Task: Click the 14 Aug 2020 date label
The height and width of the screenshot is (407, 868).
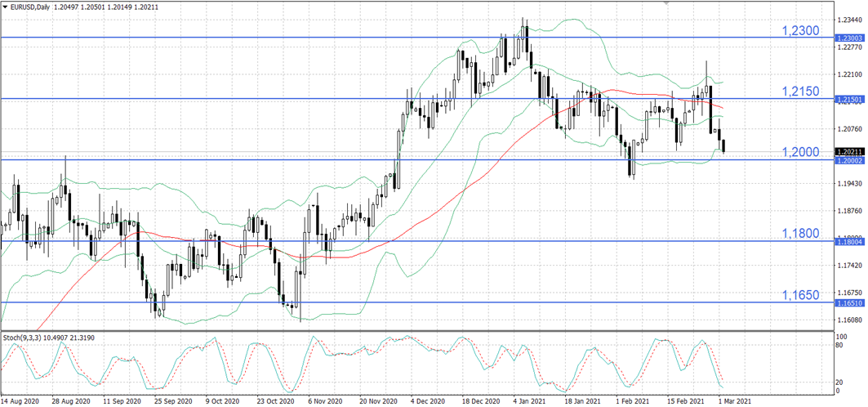Action: point(20,400)
